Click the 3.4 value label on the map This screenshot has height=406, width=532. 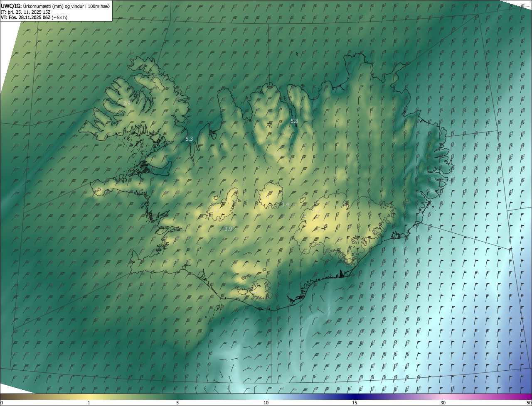pyautogui.click(x=285, y=204)
